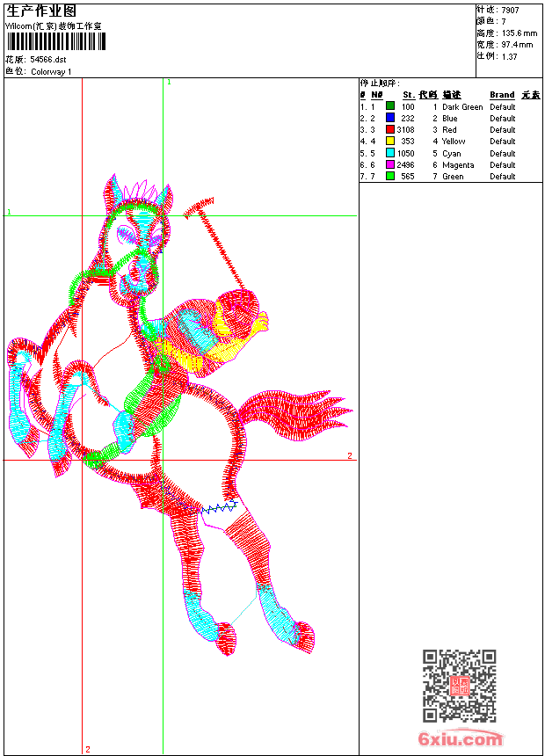Click the Default brand in Blue row
Screen dimensions: 545x756
(502, 118)
